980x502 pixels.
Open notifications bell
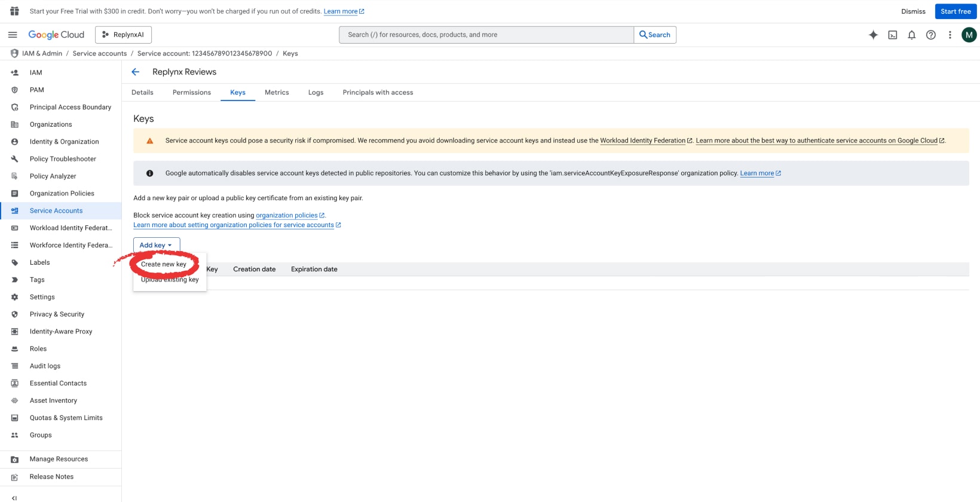(911, 35)
